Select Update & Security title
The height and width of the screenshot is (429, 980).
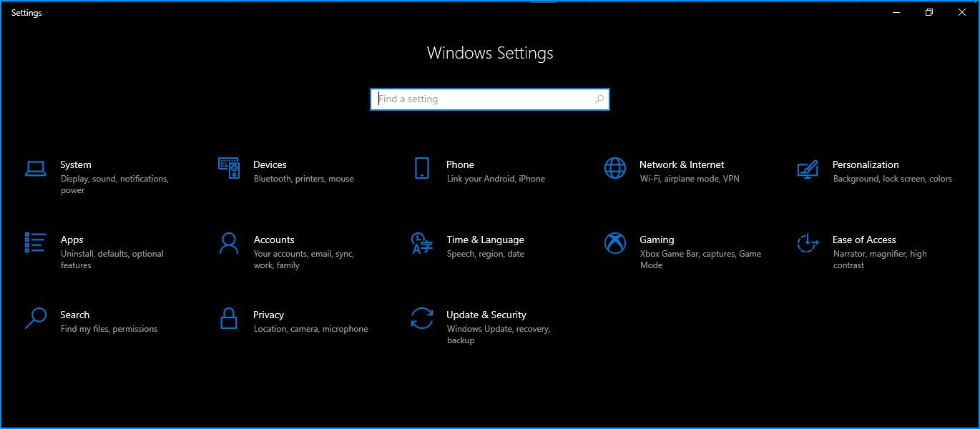(x=486, y=315)
